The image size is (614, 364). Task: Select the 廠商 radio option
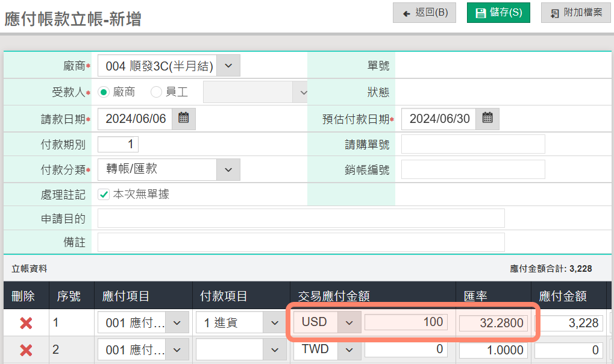(x=103, y=92)
